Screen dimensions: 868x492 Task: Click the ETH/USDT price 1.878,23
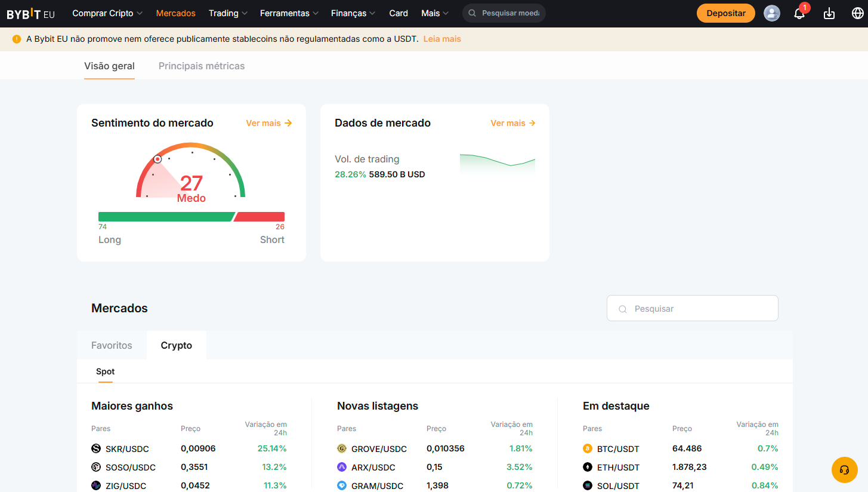[690, 467]
